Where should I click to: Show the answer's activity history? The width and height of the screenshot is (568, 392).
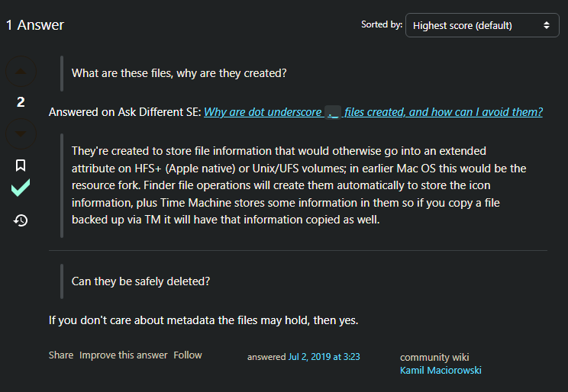21,220
